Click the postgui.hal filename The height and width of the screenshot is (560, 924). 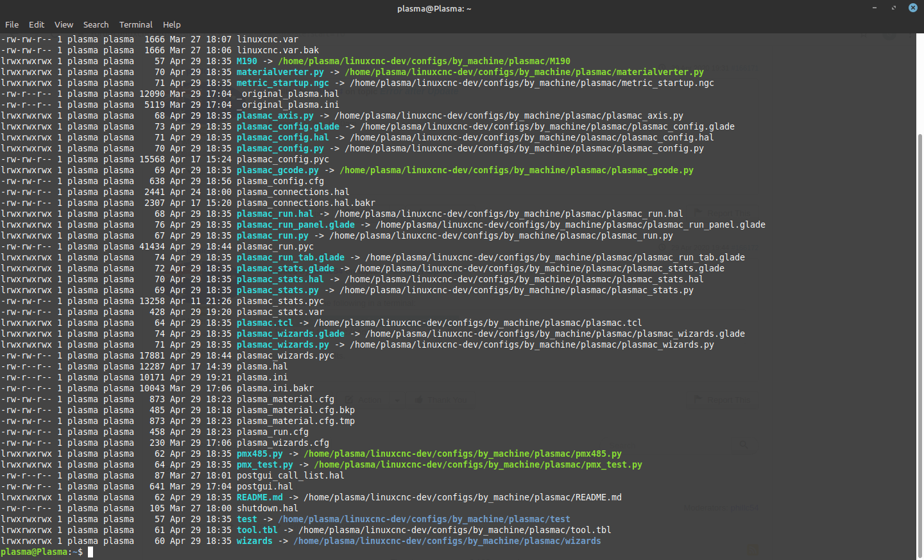[x=265, y=486]
